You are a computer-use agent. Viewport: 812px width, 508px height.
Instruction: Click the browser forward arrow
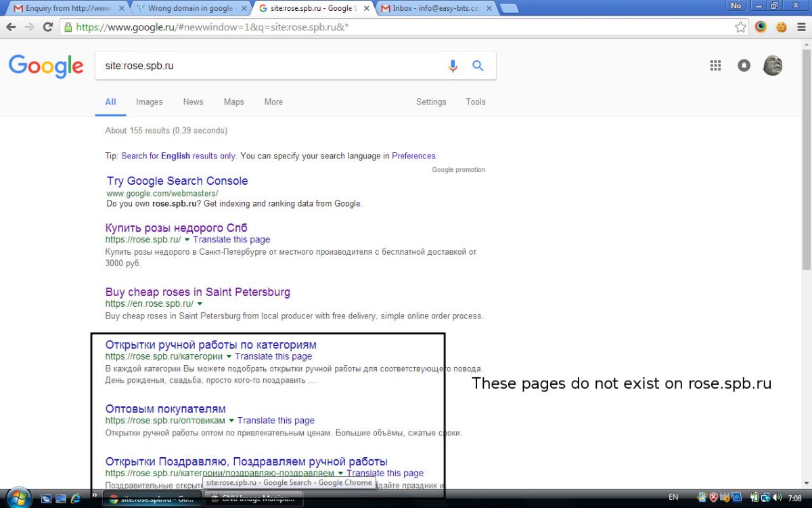tap(29, 27)
